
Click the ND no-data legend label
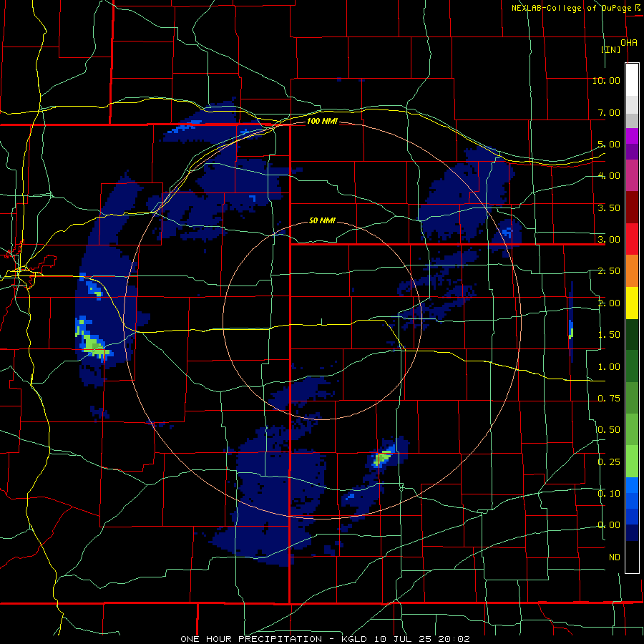[x=615, y=557]
